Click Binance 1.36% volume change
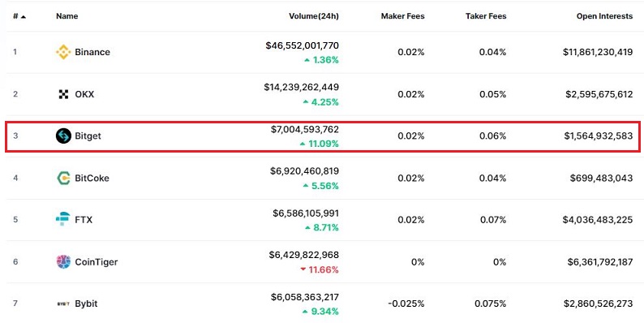Viewport: 644px width, 323px height. 321,60
